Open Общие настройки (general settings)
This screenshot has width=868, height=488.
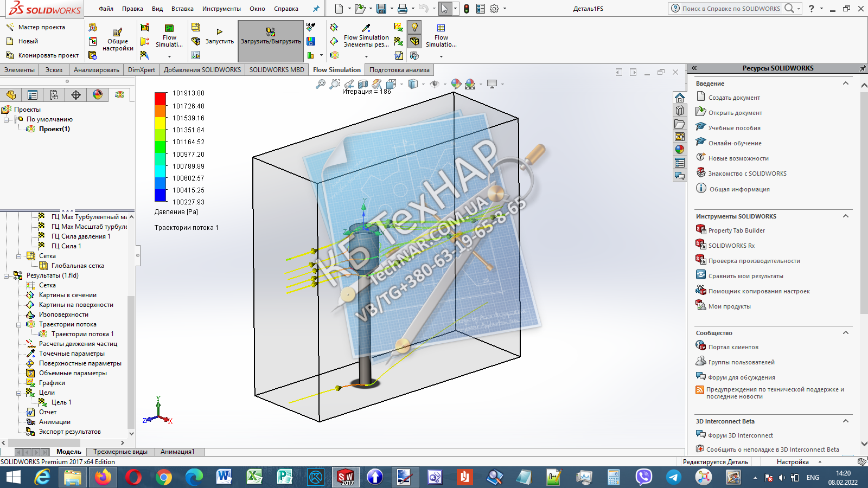(x=118, y=40)
